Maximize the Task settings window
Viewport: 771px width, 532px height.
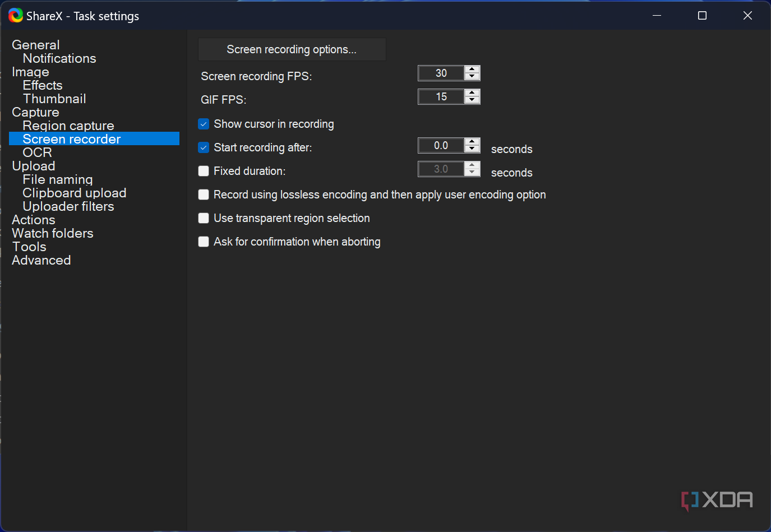pos(702,16)
